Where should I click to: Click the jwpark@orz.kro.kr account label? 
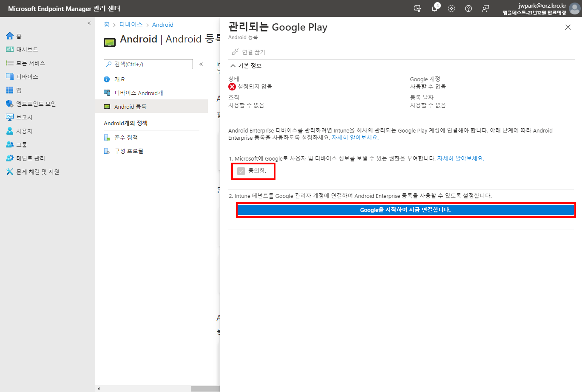[x=542, y=6]
